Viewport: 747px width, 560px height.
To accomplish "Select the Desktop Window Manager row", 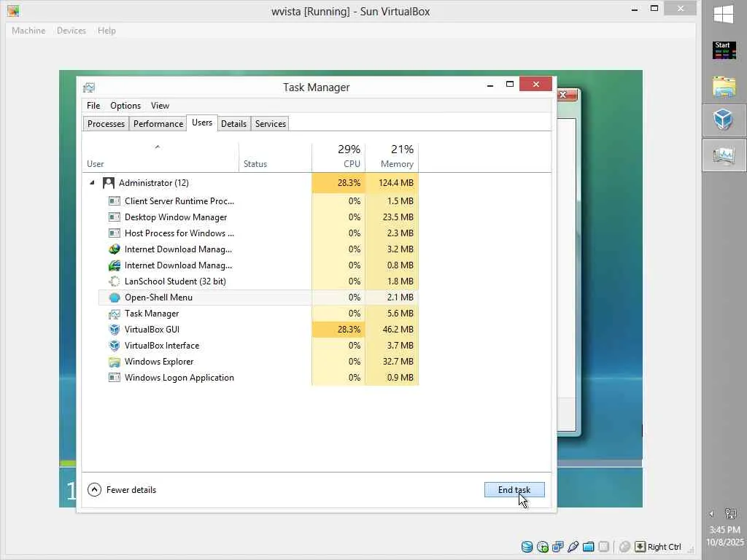I will tap(258, 217).
